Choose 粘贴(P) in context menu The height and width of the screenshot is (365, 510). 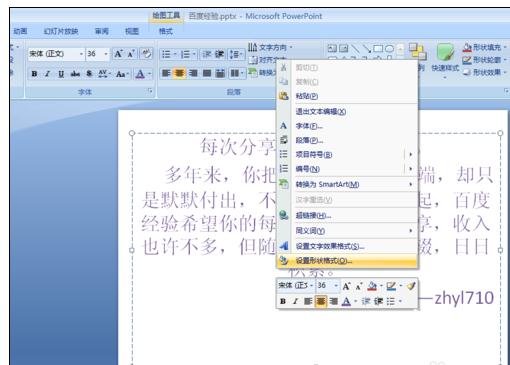[x=347, y=96]
